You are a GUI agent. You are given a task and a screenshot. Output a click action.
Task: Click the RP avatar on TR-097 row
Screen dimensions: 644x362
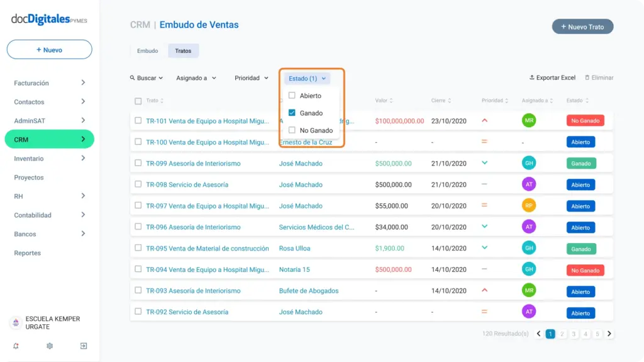(x=528, y=205)
